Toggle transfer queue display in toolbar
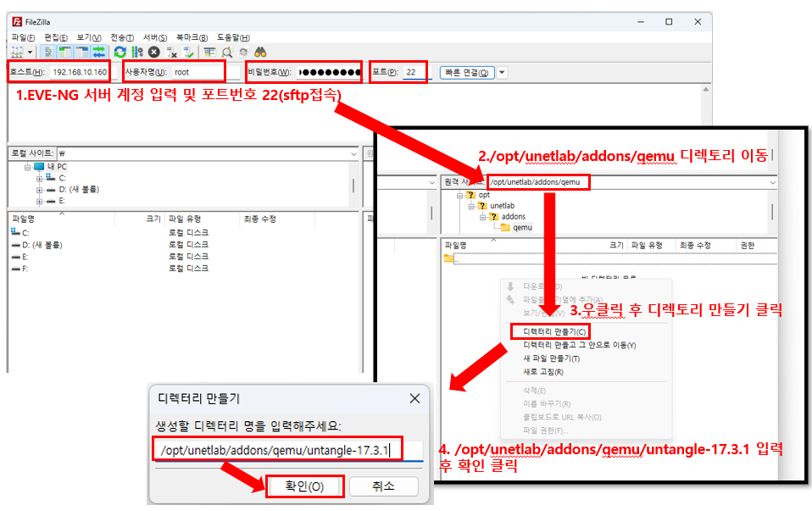The width and height of the screenshot is (812, 511). (98, 53)
